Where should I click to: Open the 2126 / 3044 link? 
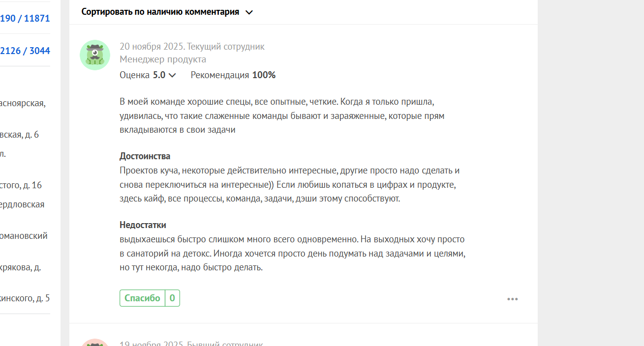tap(25, 51)
